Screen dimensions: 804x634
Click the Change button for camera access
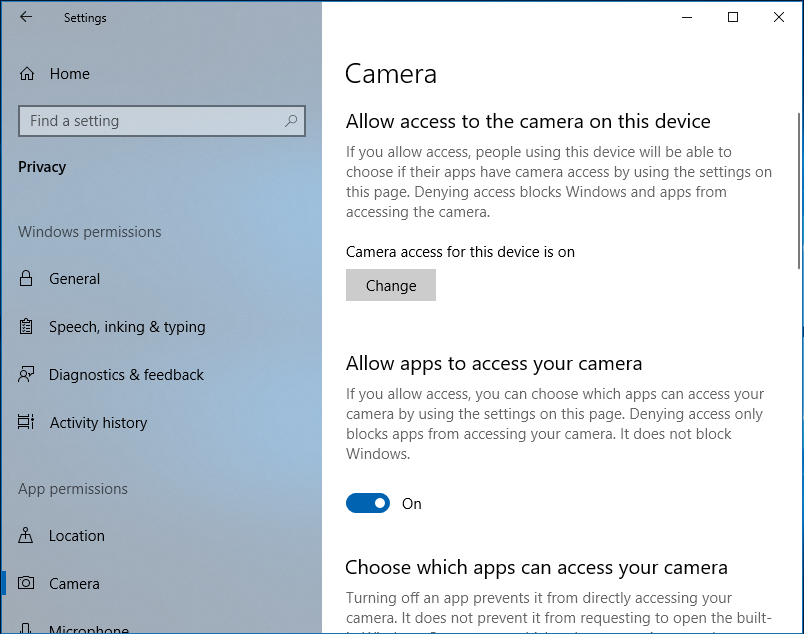point(391,285)
